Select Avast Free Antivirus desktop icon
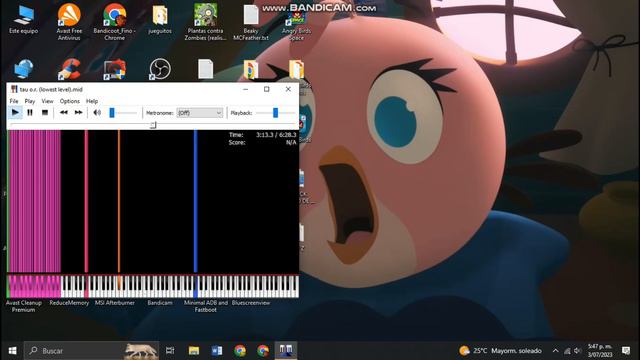The width and height of the screenshot is (640, 360). click(69, 22)
